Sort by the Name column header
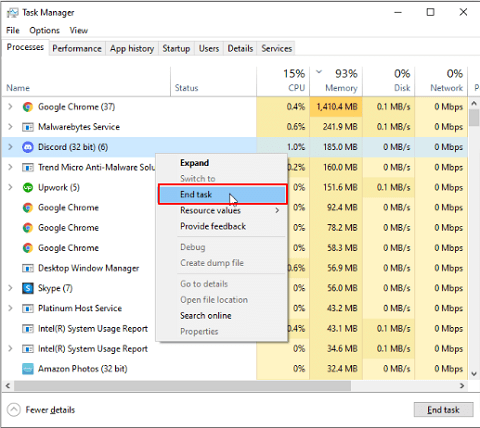Viewport: 480px width, 428px height. 87,82
